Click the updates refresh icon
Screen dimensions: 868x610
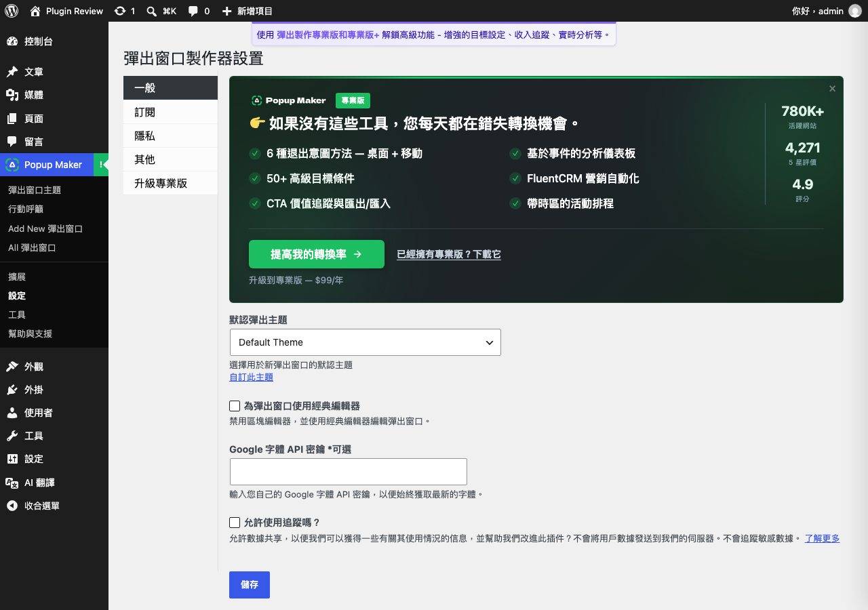[x=120, y=11]
